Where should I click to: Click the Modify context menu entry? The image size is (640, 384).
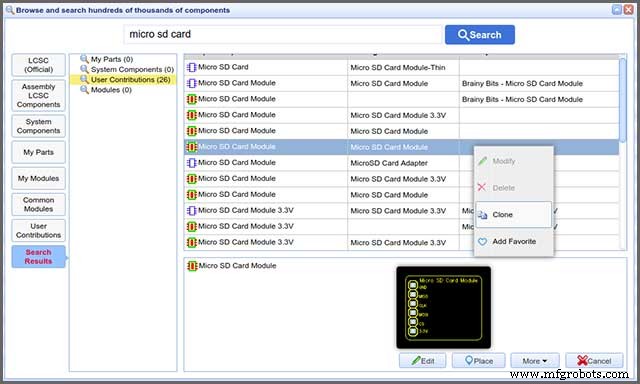tap(513, 161)
